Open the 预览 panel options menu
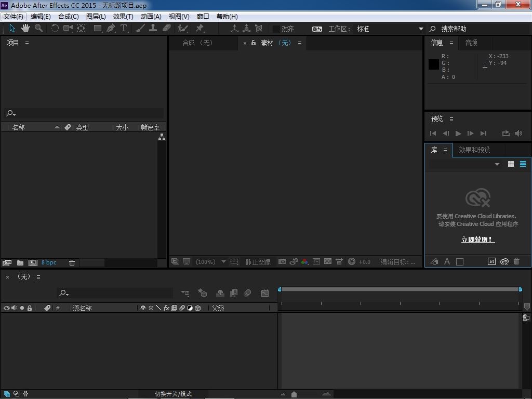This screenshot has height=399, width=532. [x=451, y=119]
